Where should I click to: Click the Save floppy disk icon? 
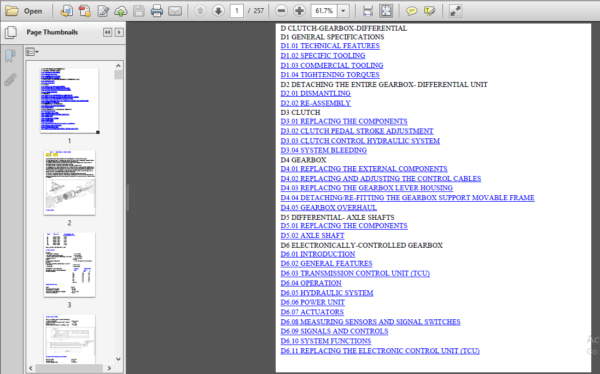pos(139,11)
